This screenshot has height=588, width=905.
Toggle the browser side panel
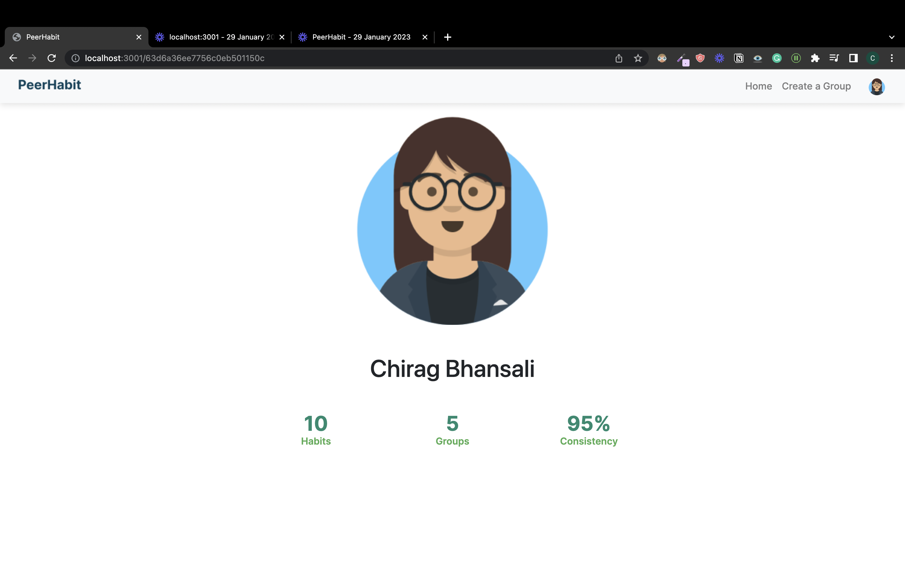tap(853, 58)
